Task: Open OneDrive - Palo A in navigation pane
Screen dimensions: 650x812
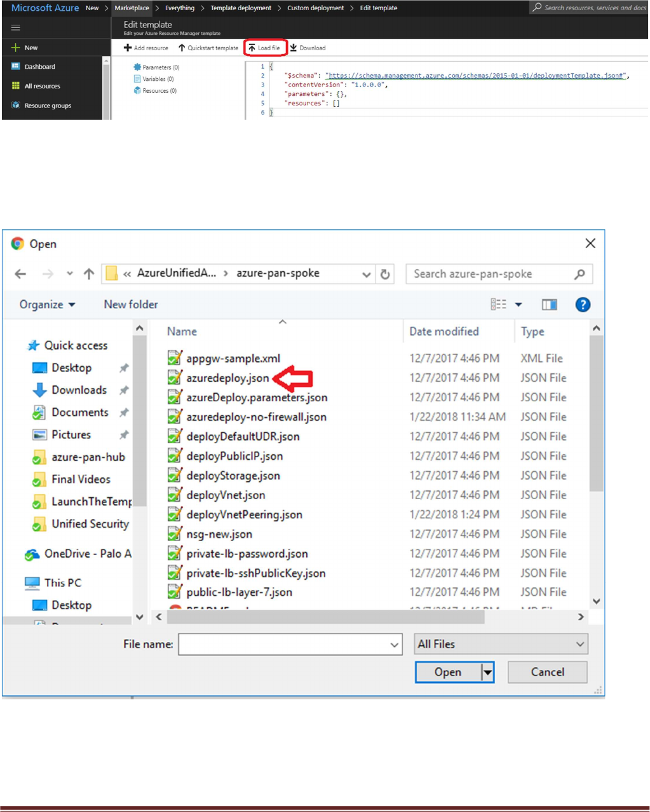Action: pos(79,554)
